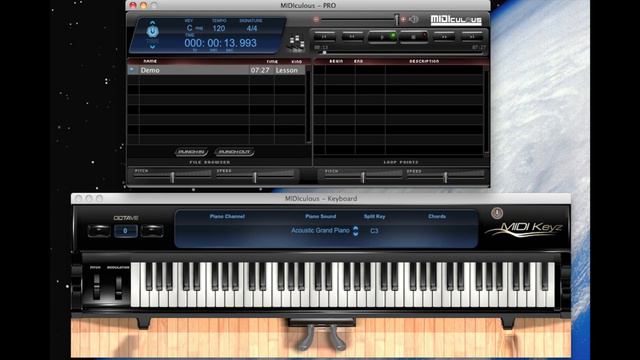This screenshot has height=360, width=640.
Task: Click the modulation wheel
Action: (x=118, y=287)
